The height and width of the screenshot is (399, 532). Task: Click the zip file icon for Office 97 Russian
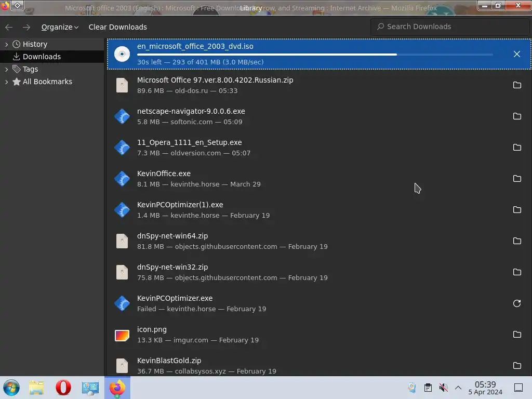[x=122, y=85]
